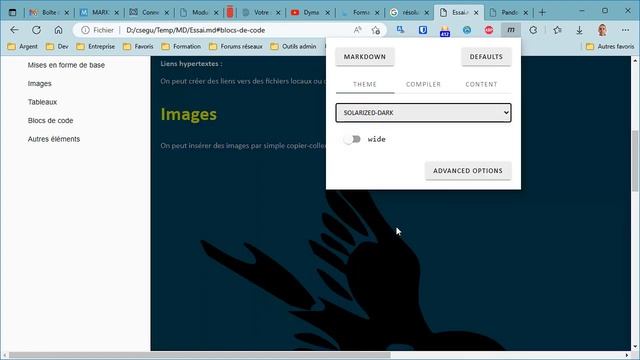Open the browser home page icon

tap(58, 30)
